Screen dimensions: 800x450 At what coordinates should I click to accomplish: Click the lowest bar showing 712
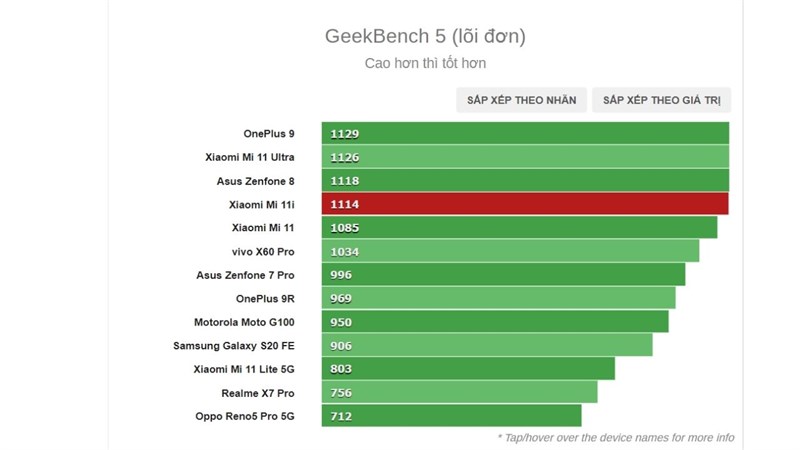pos(451,416)
